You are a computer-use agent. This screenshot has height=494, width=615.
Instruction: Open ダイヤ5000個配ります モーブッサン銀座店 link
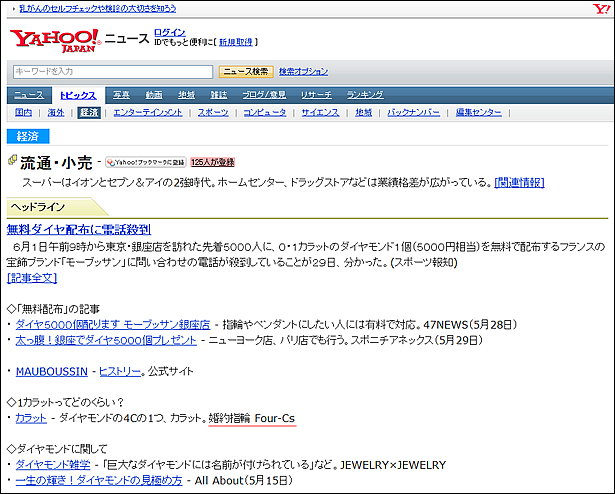113,324
